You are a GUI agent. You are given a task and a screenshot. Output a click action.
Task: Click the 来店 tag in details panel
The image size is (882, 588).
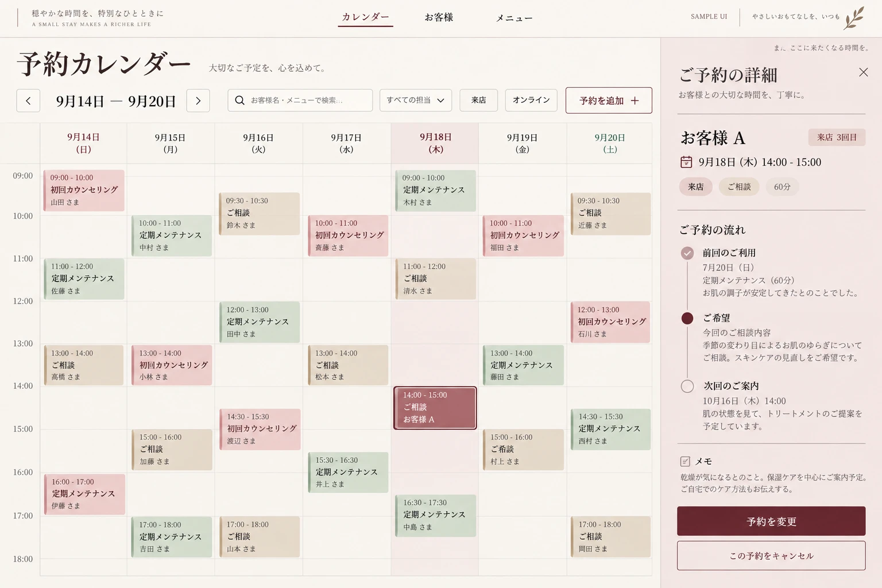coord(696,187)
